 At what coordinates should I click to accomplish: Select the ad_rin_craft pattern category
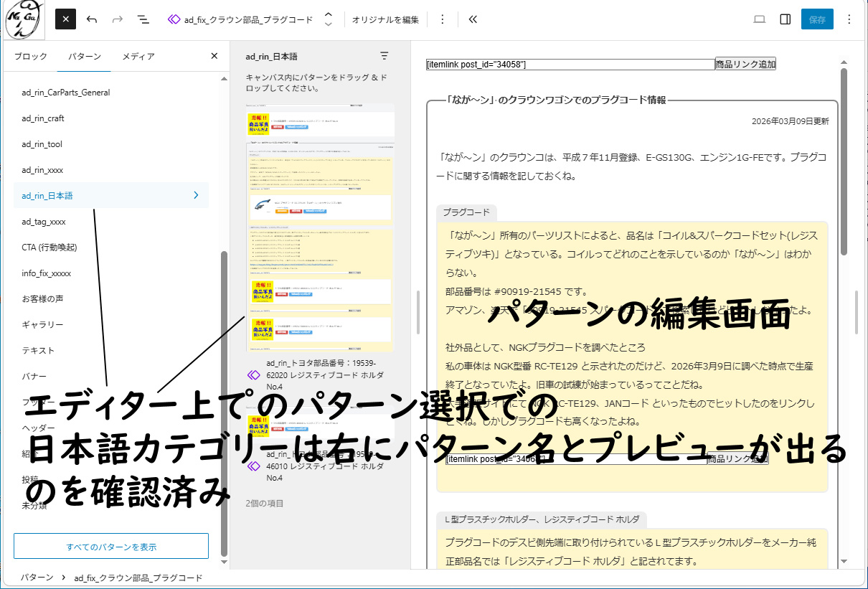click(x=43, y=118)
